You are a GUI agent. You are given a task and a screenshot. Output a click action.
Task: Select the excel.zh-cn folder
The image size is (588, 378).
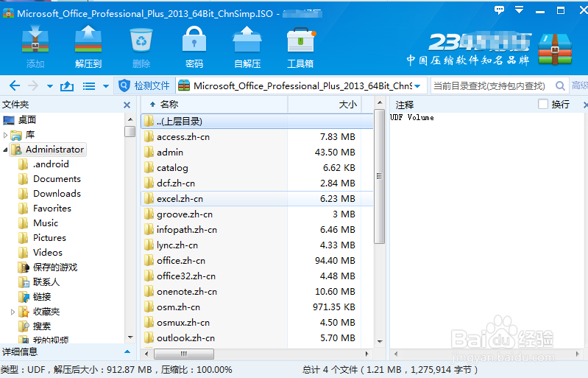coord(257,198)
